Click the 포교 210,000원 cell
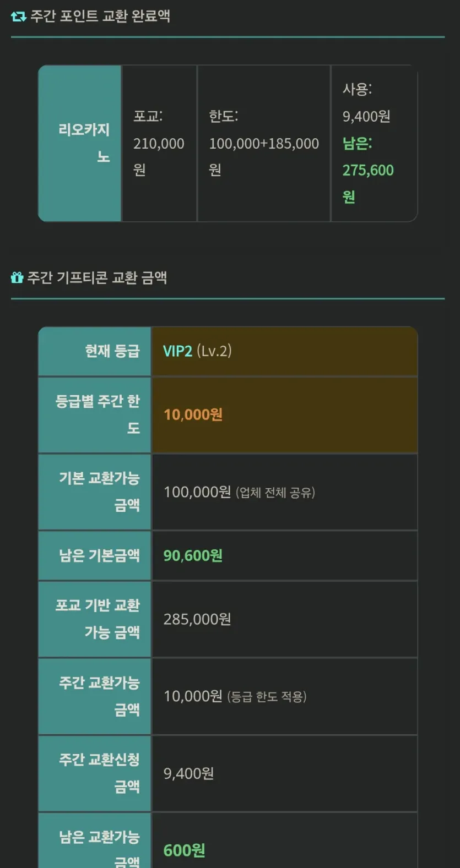The image size is (460, 868). [x=159, y=143]
